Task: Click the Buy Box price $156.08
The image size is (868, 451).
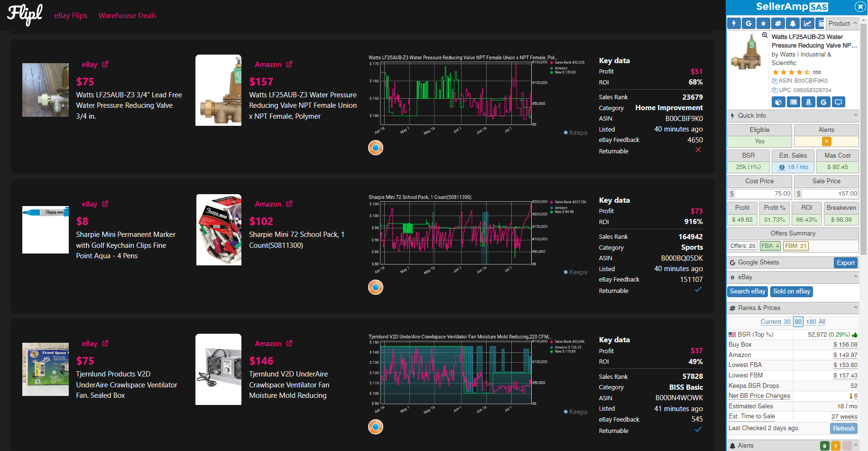Action: (x=845, y=345)
